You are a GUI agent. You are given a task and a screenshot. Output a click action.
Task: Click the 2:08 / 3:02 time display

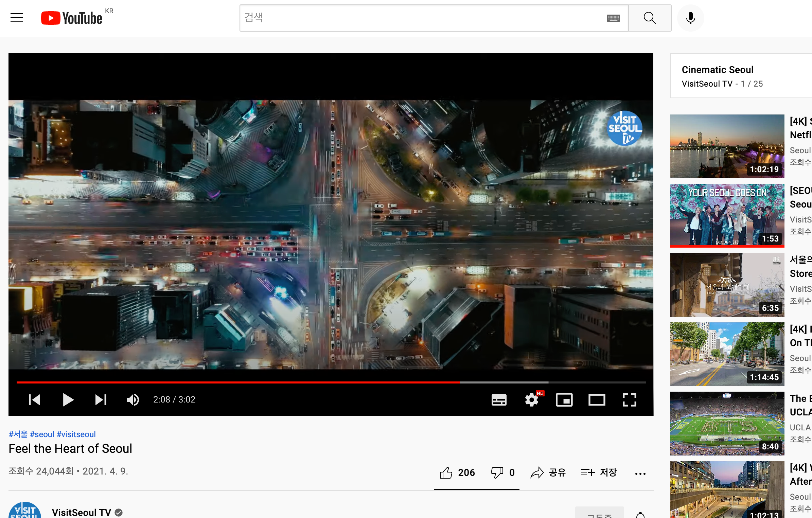pos(174,399)
